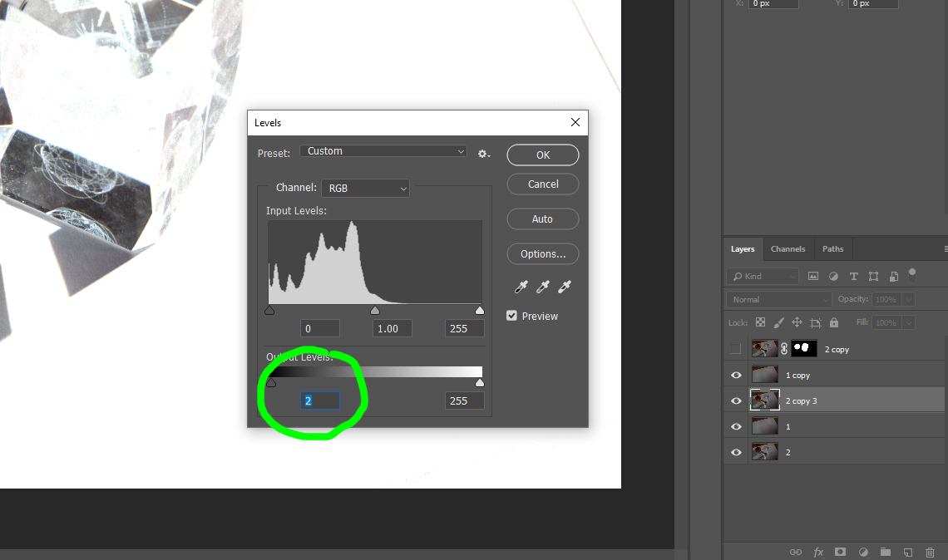This screenshot has height=560, width=948.
Task: Open the fx layer style menu
Action: 818,552
